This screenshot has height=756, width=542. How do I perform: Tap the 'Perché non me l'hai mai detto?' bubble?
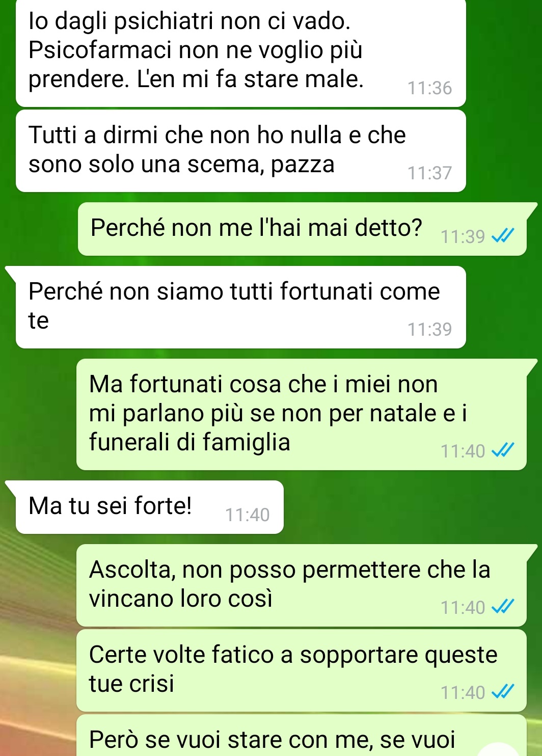[x=302, y=229]
